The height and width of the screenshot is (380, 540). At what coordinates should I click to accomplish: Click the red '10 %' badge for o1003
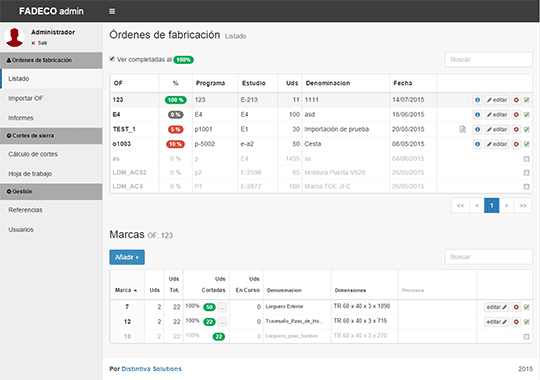point(175,144)
